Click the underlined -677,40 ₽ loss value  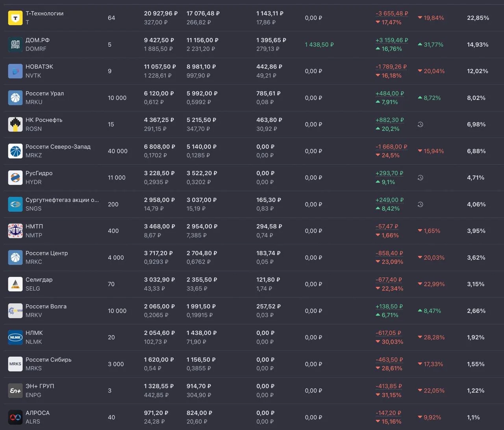389,280
